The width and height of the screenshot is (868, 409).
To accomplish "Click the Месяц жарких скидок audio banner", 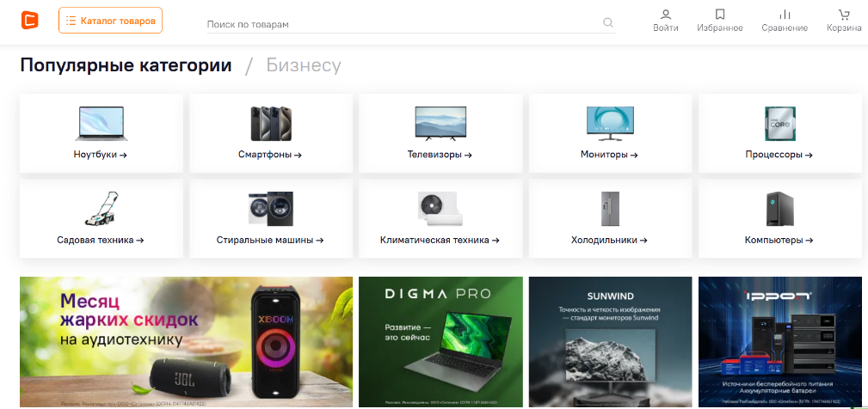I will 186,341.
